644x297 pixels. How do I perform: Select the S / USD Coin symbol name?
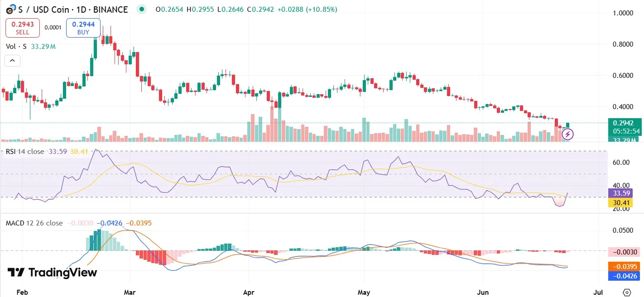pyautogui.click(x=43, y=9)
